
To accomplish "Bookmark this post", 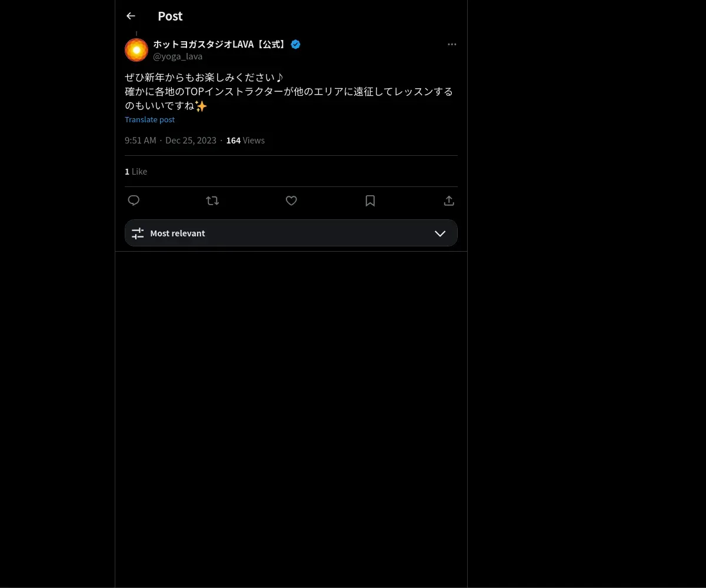I will [x=370, y=201].
